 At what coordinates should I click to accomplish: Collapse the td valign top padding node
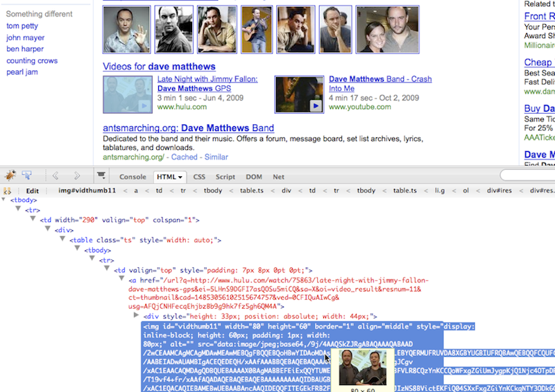point(107,269)
